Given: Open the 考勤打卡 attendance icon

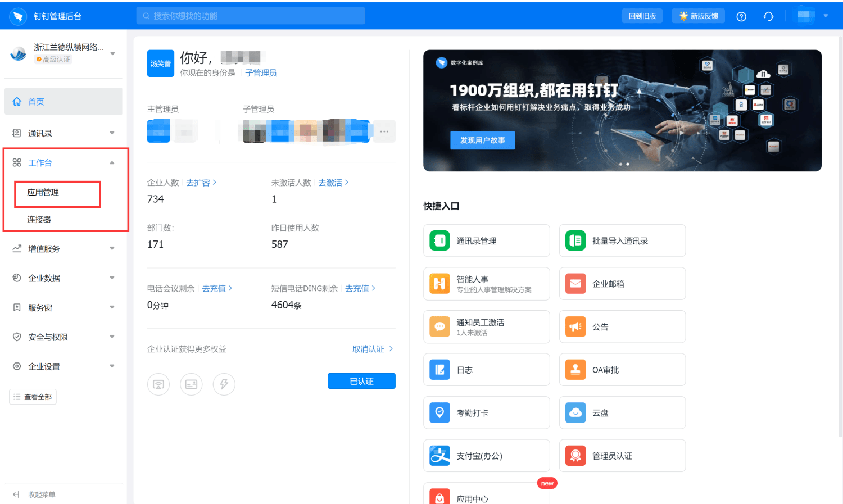Looking at the screenshot, I should click(x=439, y=412).
